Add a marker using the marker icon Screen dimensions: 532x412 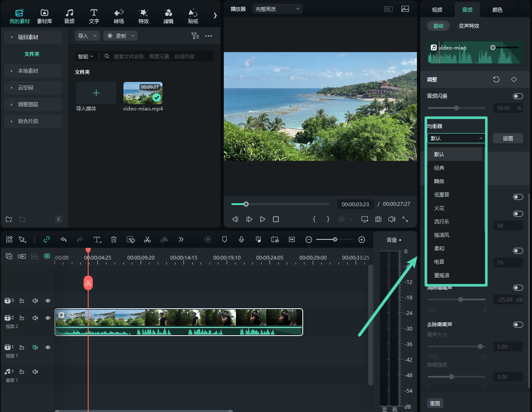tap(225, 239)
